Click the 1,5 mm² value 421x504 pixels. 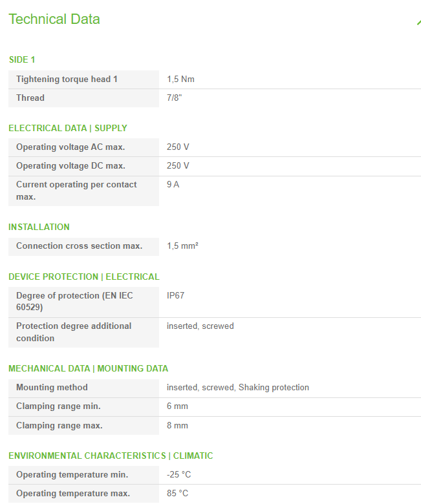tap(182, 246)
